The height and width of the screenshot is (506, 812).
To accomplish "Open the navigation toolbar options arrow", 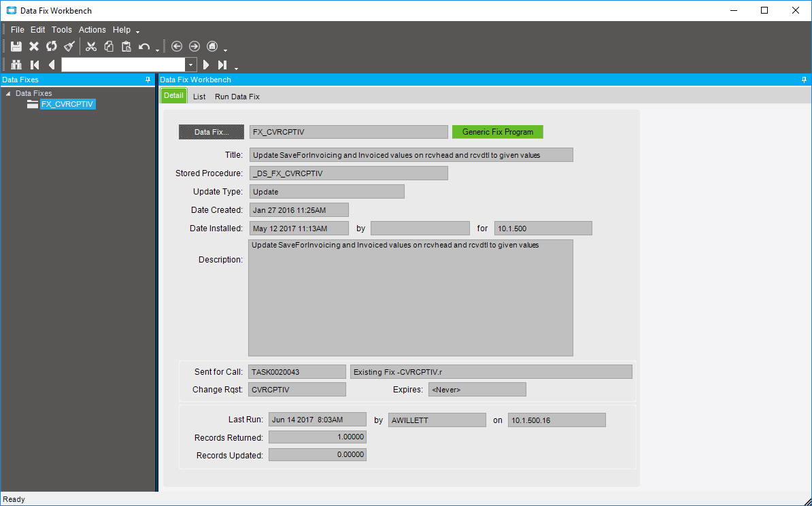I will coord(225,50).
